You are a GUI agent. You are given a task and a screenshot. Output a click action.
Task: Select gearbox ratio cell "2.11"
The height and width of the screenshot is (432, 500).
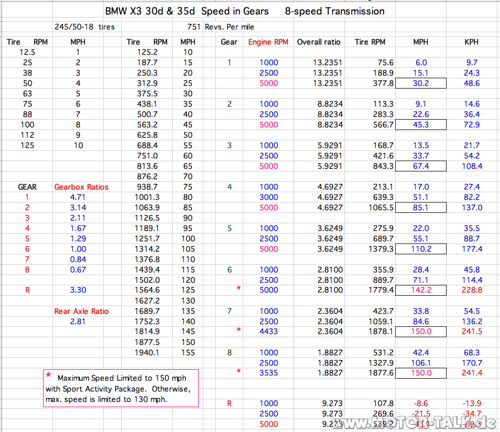coord(78,218)
